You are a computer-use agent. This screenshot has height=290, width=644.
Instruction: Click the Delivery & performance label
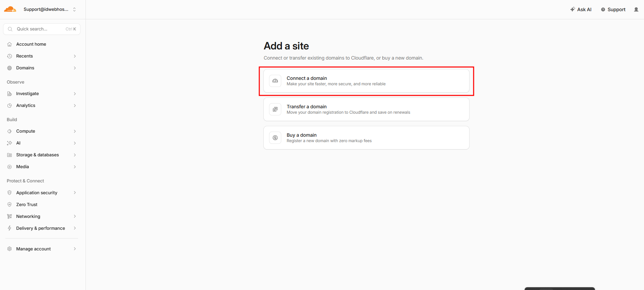(x=41, y=228)
